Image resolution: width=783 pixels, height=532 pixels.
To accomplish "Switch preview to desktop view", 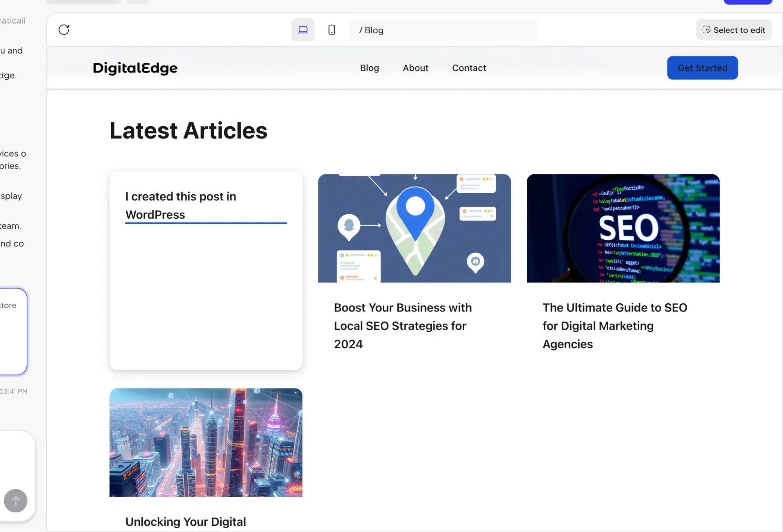I will (302, 29).
